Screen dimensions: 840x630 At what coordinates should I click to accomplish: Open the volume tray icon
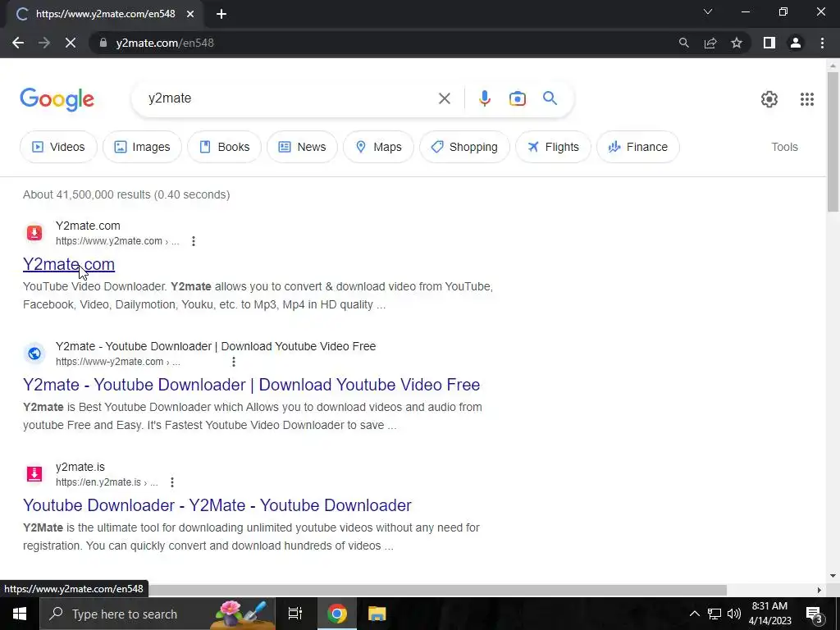734,614
